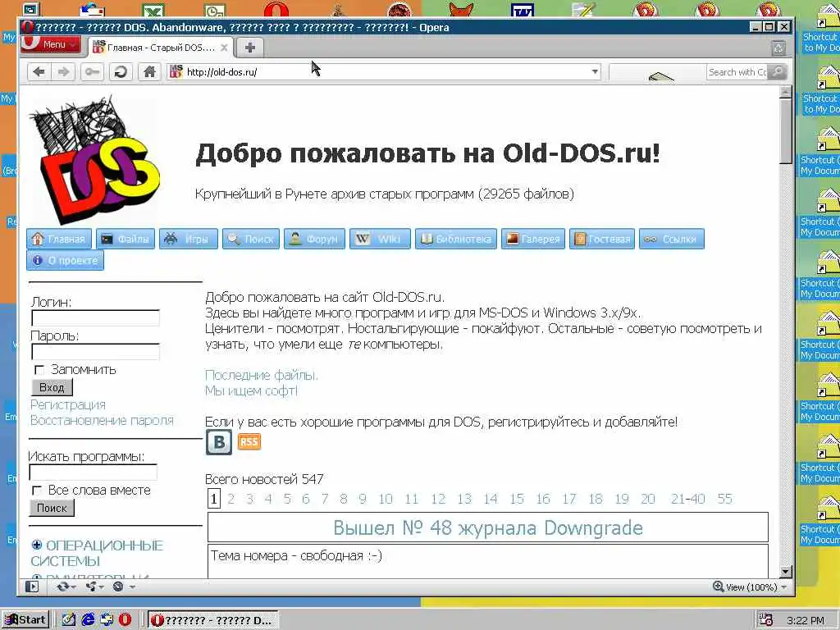Image resolution: width=840 pixels, height=630 pixels.
Task: Tick the Запомнить checkbox
Action: coord(39,370)
